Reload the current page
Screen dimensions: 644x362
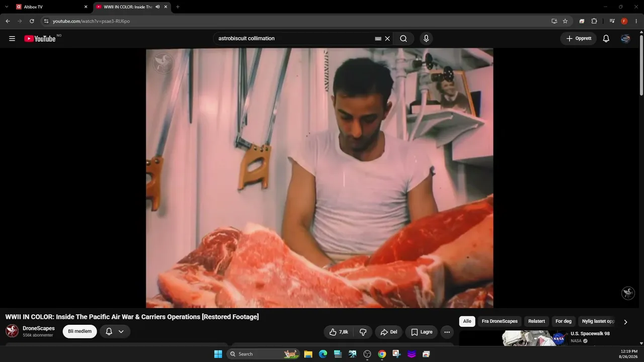point(32,21)
